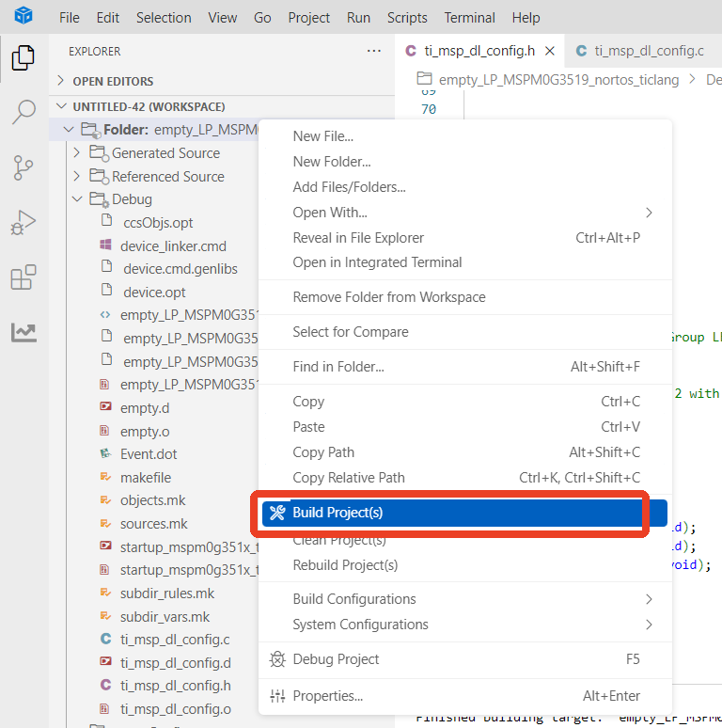Click the C icon of ti_msp_dl_config.h in the tree
The width and height of the screenshot is (722, 728).
pos(106,685)
